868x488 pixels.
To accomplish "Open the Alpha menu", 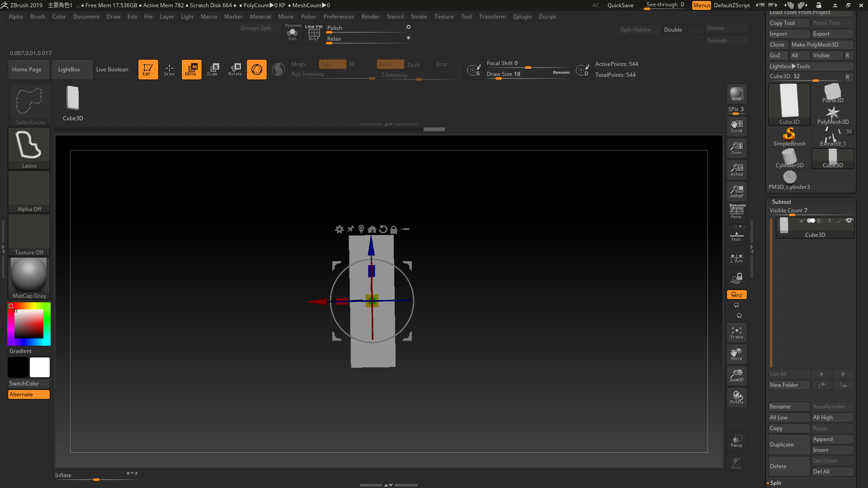I will pyautogui.click(x=16, y=17).
